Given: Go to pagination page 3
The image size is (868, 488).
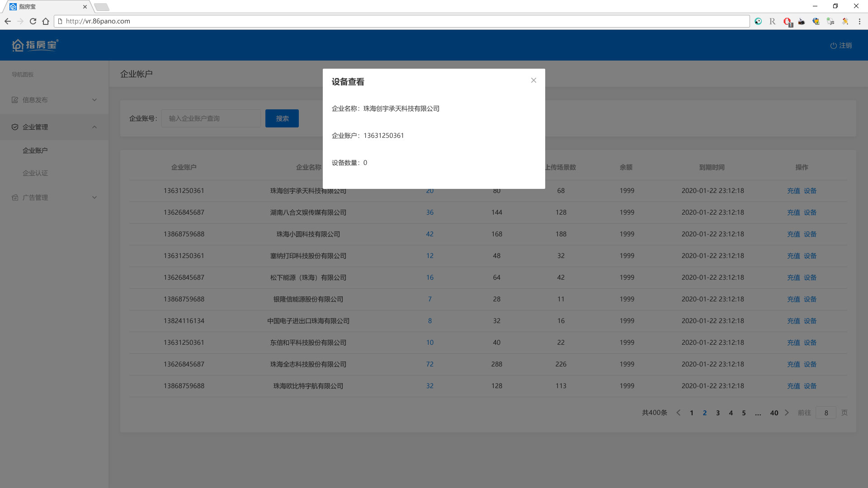Looking at the screenshot, I should click(x=717, y=413).
